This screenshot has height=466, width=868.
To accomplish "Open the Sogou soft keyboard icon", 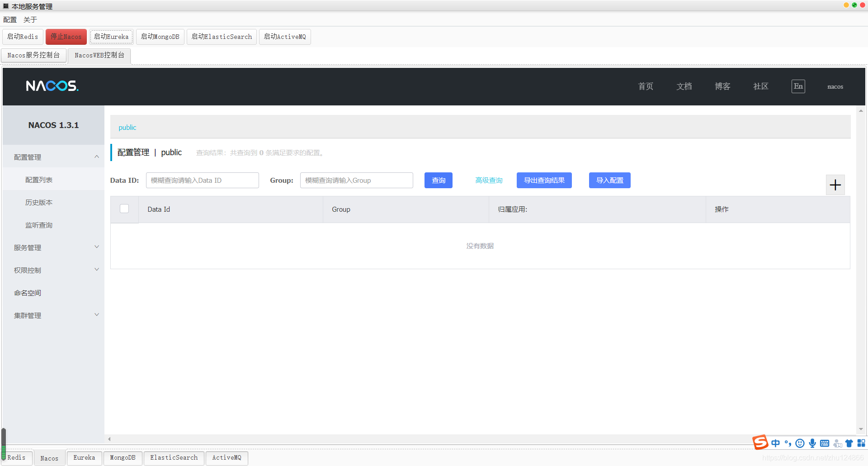I will (x=825, y=443).
